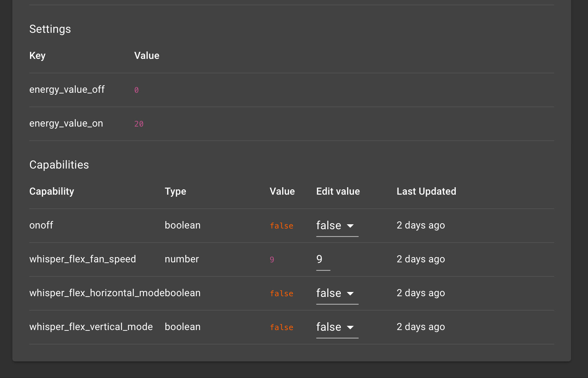Click the Type column header
The height and width of the screenshot is (378, 588).
pos(175,191)
